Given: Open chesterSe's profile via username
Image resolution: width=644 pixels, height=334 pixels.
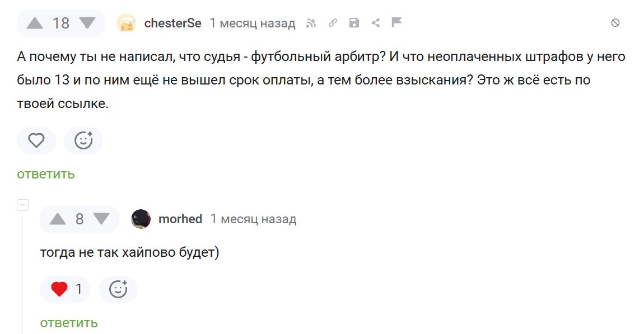Looking at the screenshot, I should click(172, 23).
